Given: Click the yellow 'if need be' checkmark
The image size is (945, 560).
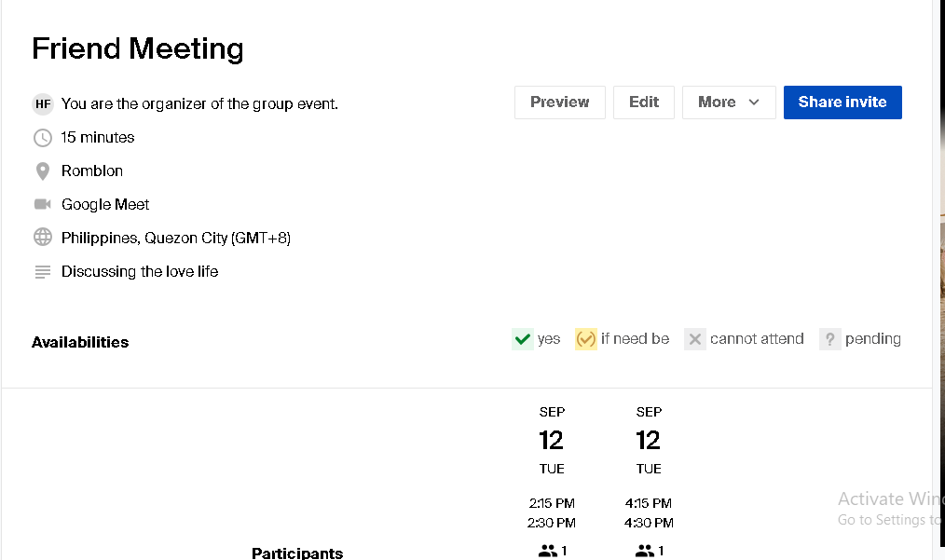Looking at the screenshot, I should (x=585, y=339).
